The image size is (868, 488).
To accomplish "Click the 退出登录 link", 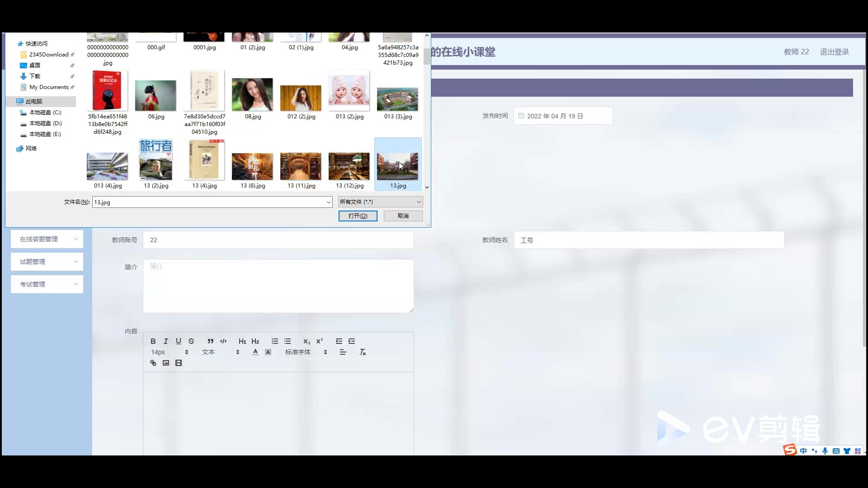I will (x=834, y=52).
